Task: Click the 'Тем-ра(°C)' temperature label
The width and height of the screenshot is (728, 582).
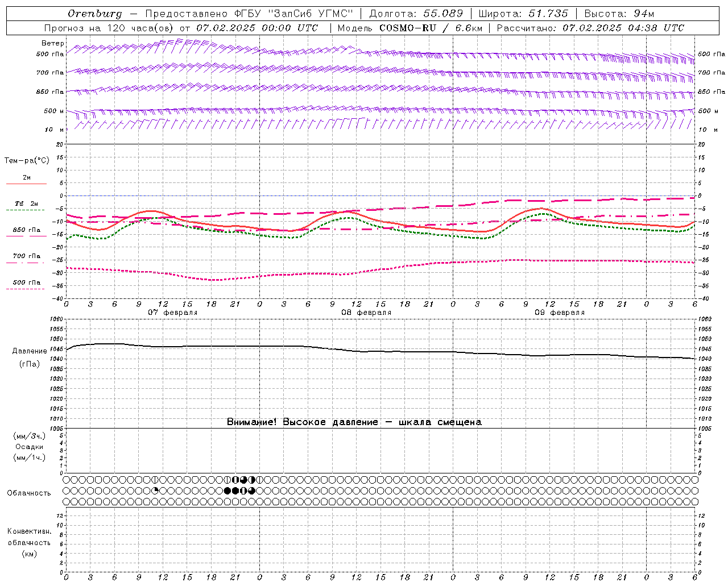Action: 27,161
